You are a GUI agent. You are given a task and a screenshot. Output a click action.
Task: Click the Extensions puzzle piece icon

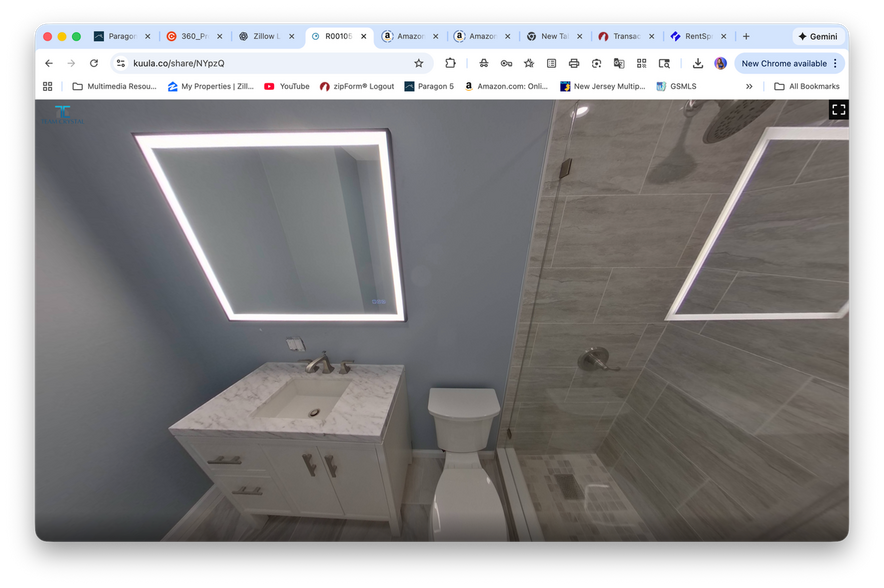click(450, 63)
